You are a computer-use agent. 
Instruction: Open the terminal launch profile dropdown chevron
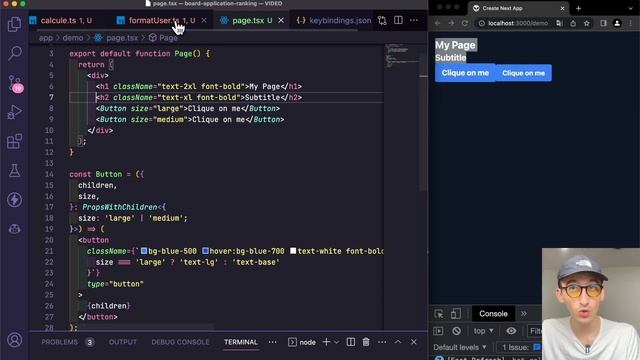(336, 342)
